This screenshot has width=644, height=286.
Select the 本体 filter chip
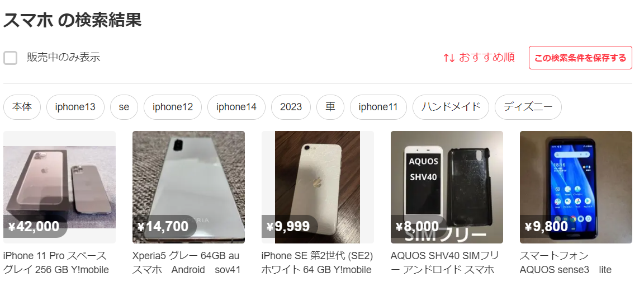(x=22, y=107)
